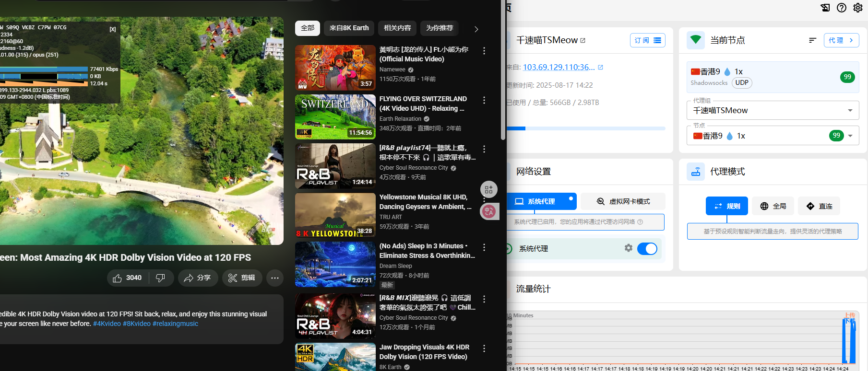868x371 pixels.
Task: Click help icon after 系统代理已启用 message
Action: click(x=640, y=222)
